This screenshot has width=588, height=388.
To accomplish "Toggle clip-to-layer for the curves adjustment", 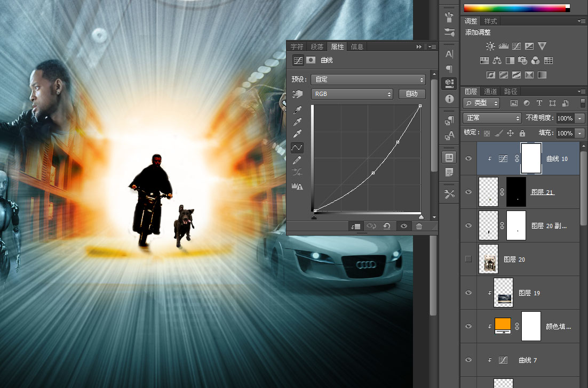I will [355, 226].
